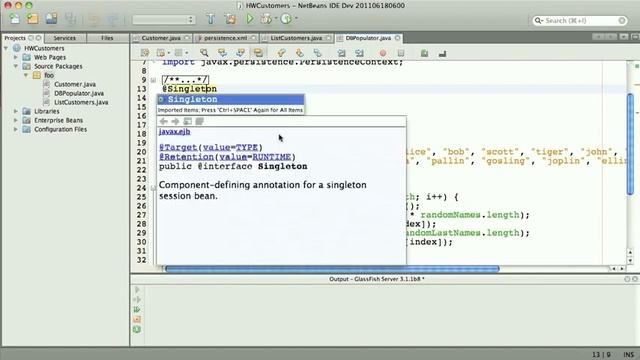Open the @Retention annotation link
The height and width of the screenshot is (360, 640).
pyautogui.click(x=186, y=157)
